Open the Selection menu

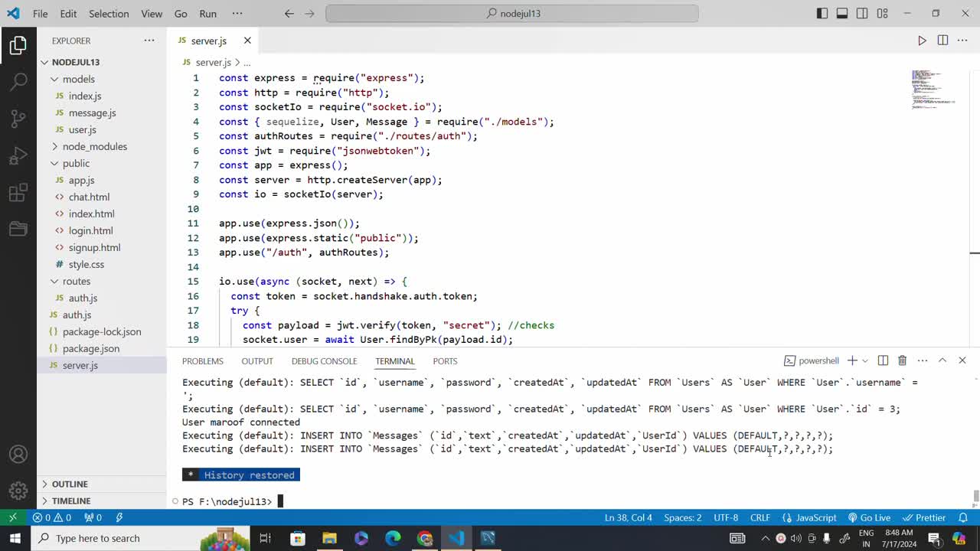tap(109, 14)
